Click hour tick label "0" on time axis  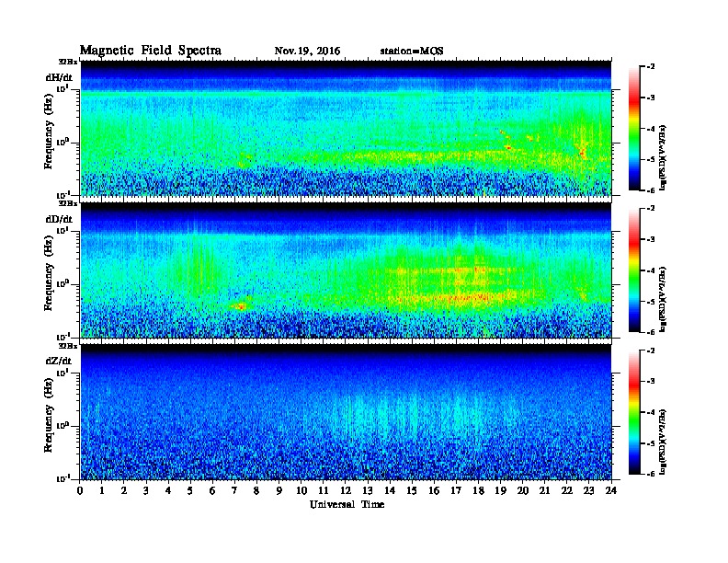[x=80, y=490]
